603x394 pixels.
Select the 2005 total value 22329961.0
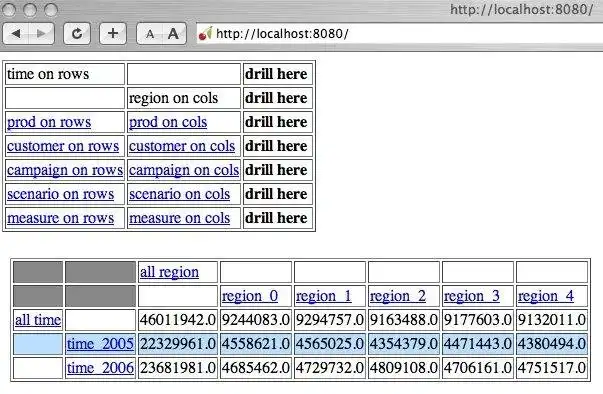click(x=178, y=344)
